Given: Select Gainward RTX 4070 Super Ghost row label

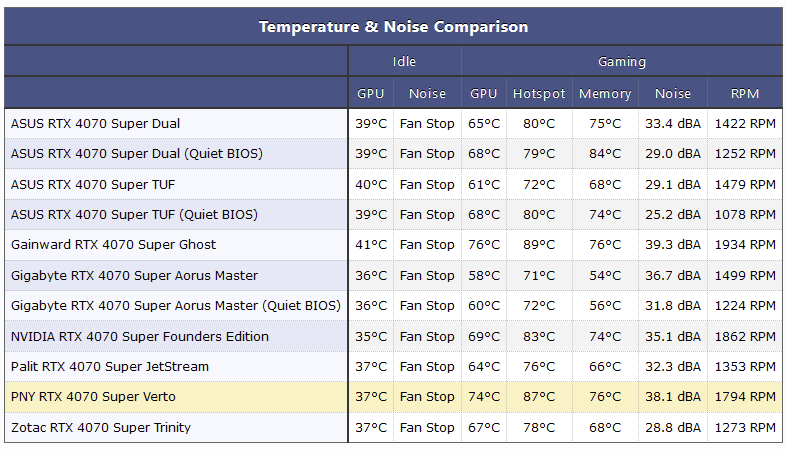Looking at the screenshot, I should click(x=113, y=245).
